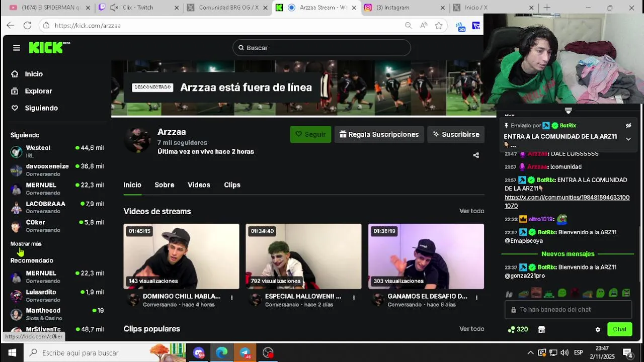Screen dimensions: 644x362
Task: Open Telegram from taskbar
Action: pos(245,353)
